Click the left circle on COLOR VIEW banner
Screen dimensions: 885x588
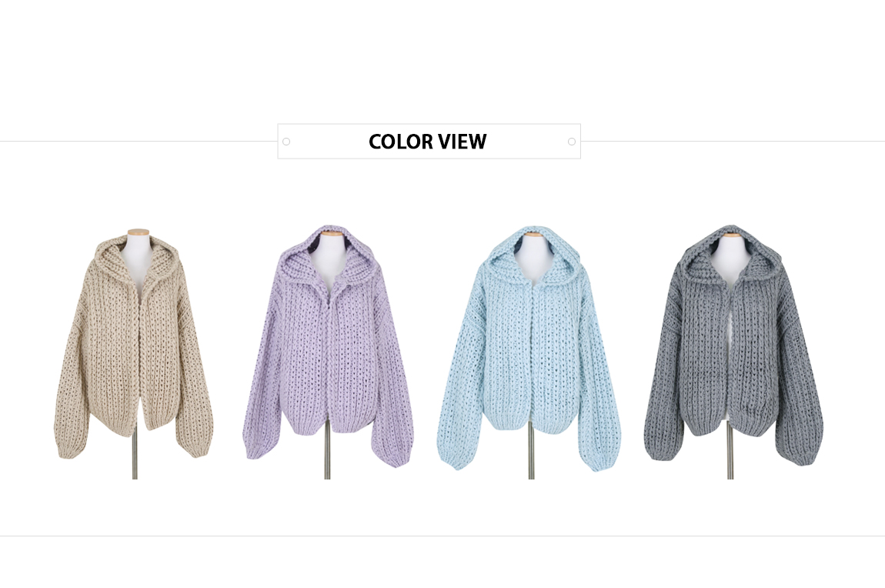click(286, 142)
